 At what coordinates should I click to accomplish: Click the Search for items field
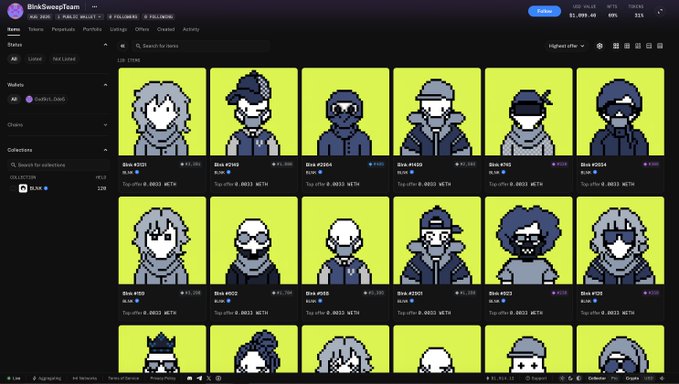coord(201,46)
